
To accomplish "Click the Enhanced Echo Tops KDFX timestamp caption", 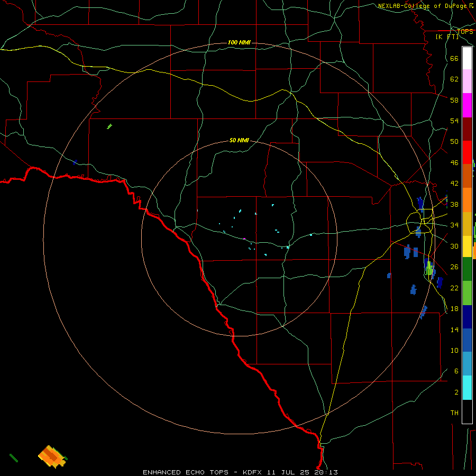I will pyautogui.click(x=240, y=472).
